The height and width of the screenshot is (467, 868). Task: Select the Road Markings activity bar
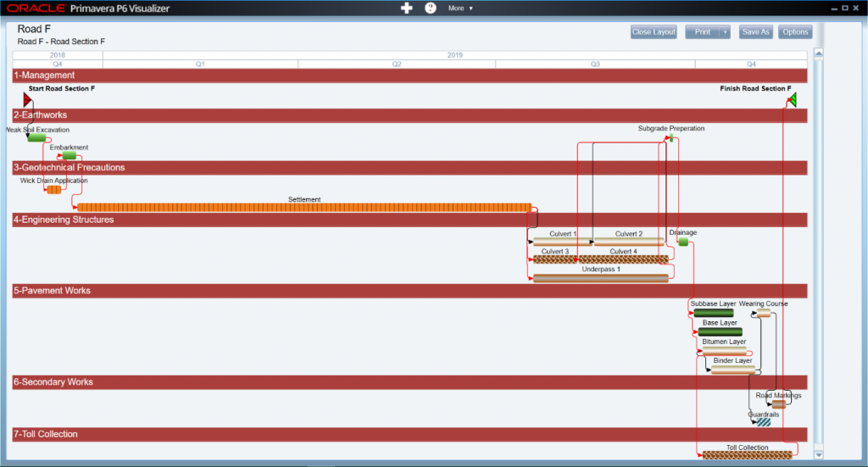(779, 404)
